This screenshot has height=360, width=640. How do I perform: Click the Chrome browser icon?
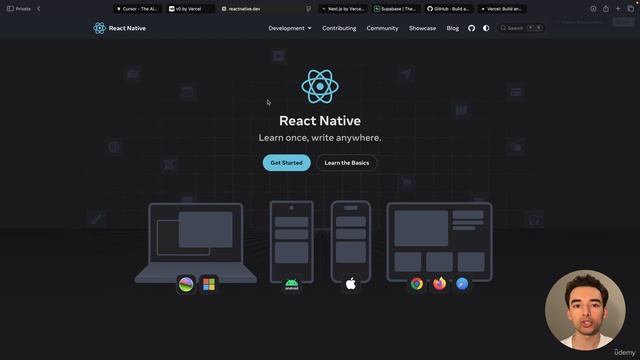417,284
